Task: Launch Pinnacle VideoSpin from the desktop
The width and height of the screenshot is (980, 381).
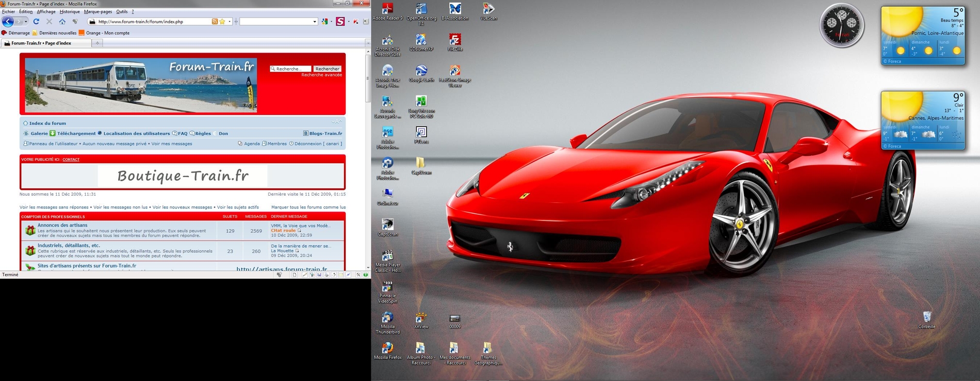Action: (387, 292)
